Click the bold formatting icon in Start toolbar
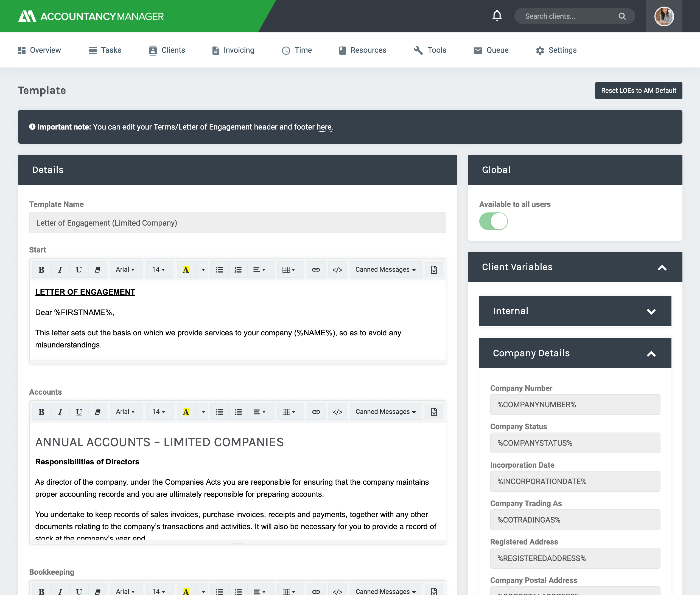This screenshot has height=595, width=700. pos(41,270)
